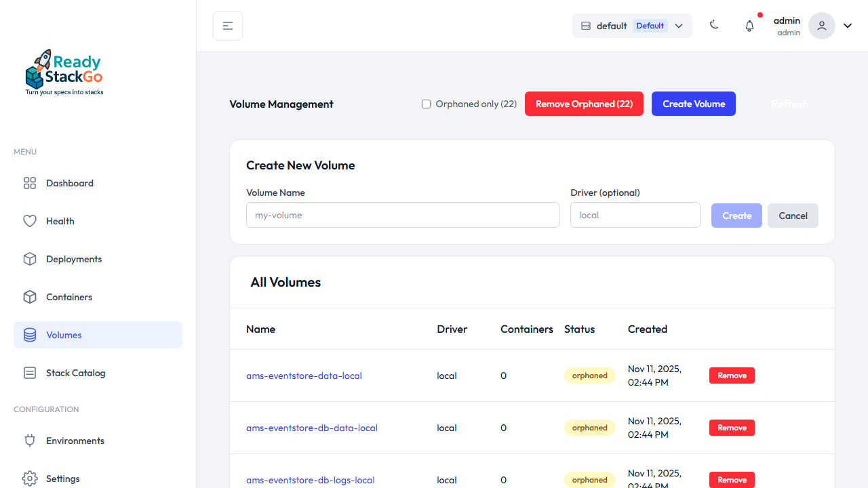This screenshot has height=488, width=868.
Task: Expand the default environment dropdown
Action: [678, 25]
